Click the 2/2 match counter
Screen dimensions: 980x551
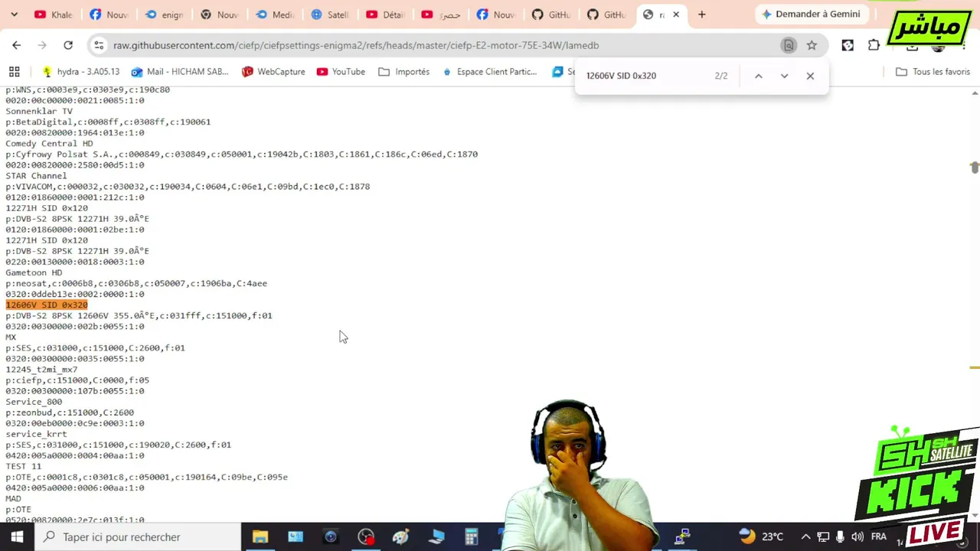[721, 76]
